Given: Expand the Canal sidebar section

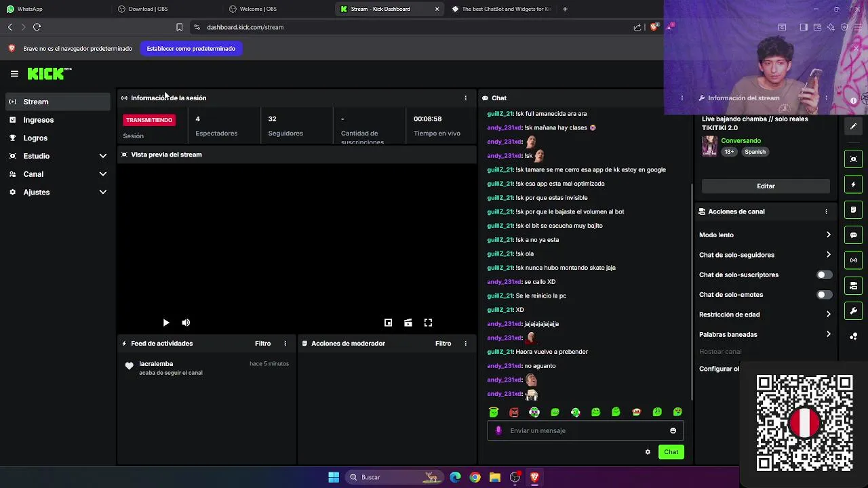Looking at the screenshot, I should [58, 174].
